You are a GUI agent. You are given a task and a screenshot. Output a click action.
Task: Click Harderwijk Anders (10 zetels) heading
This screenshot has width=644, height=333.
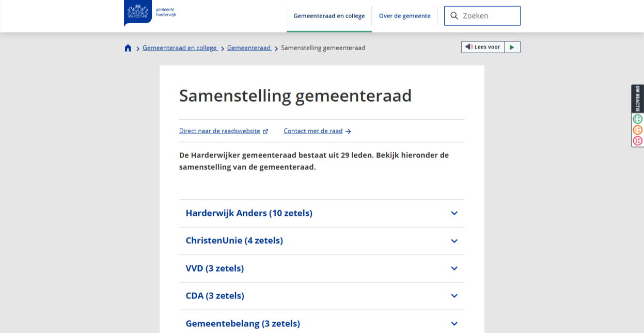point(249,213)
